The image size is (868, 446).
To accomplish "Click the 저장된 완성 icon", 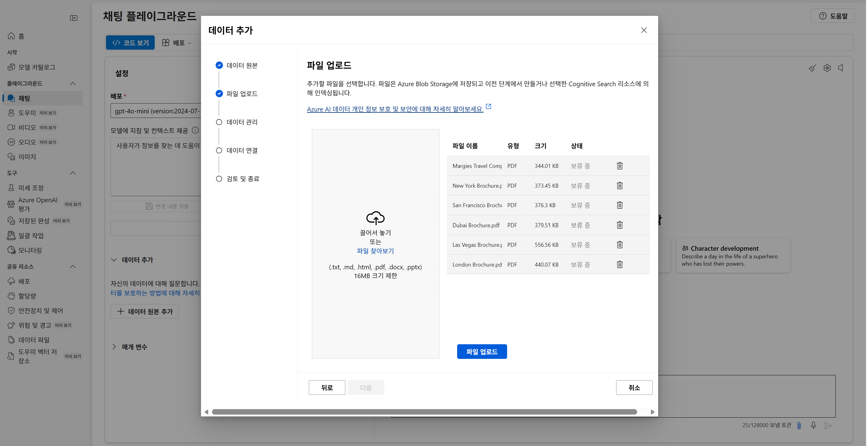I will point(11,221).
